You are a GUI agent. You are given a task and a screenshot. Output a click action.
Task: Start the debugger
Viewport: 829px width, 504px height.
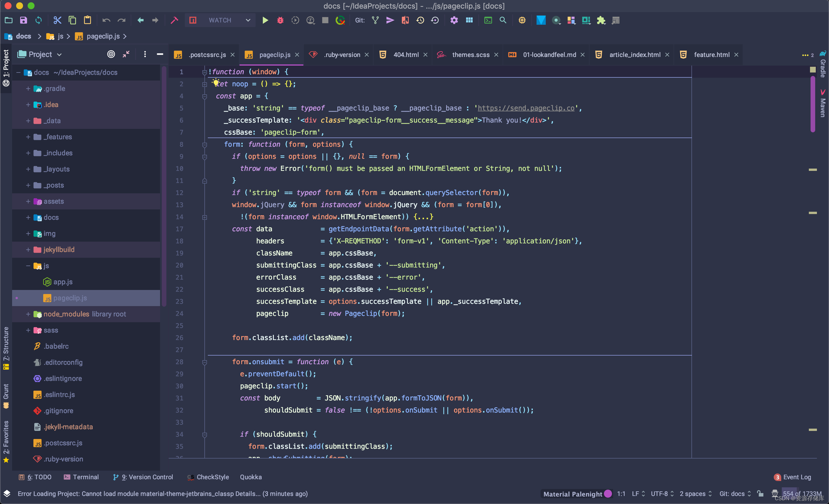[280, 20]
